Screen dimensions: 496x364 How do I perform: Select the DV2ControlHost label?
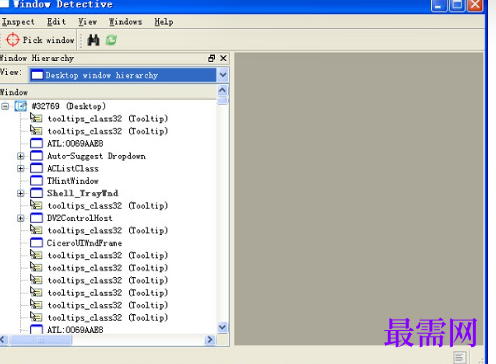[x=80, y=218]
